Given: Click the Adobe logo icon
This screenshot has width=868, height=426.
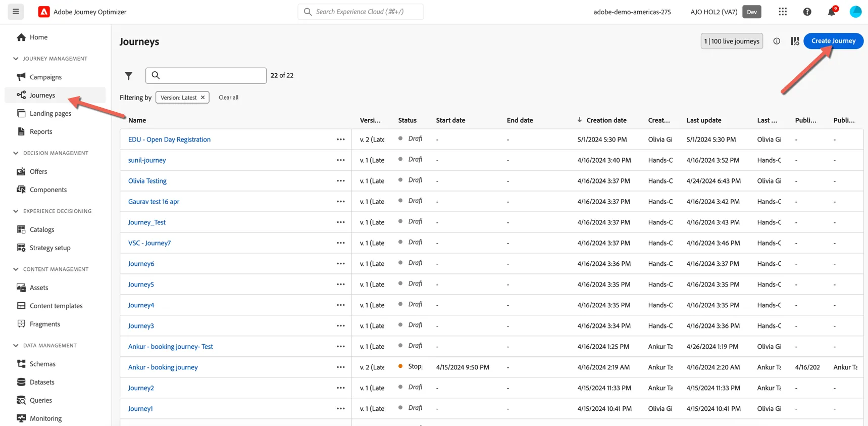Looking at the screenshot, I should (44, 12).
